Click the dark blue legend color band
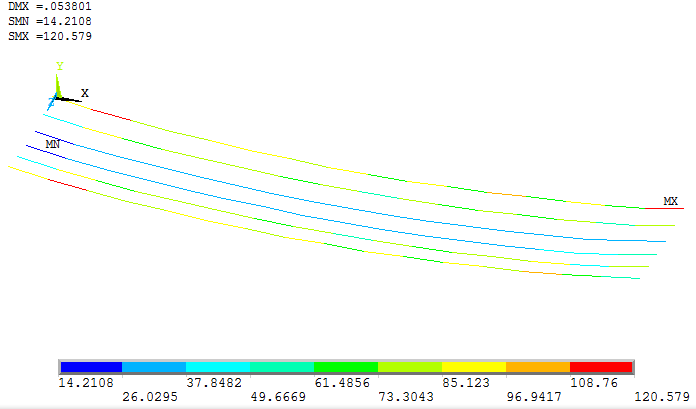 [x=91, y=367]
